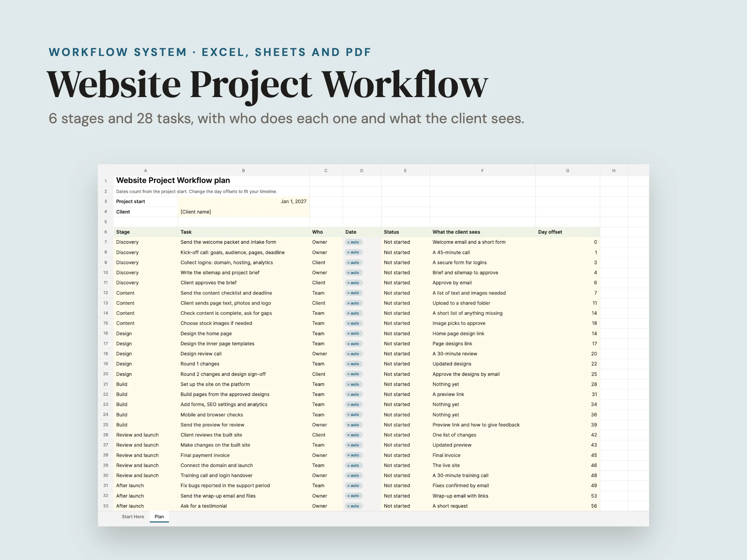Click 'Preview link and how to give feedback' cell
This screenshot has width=747, height=560.
tap(483, 425)
